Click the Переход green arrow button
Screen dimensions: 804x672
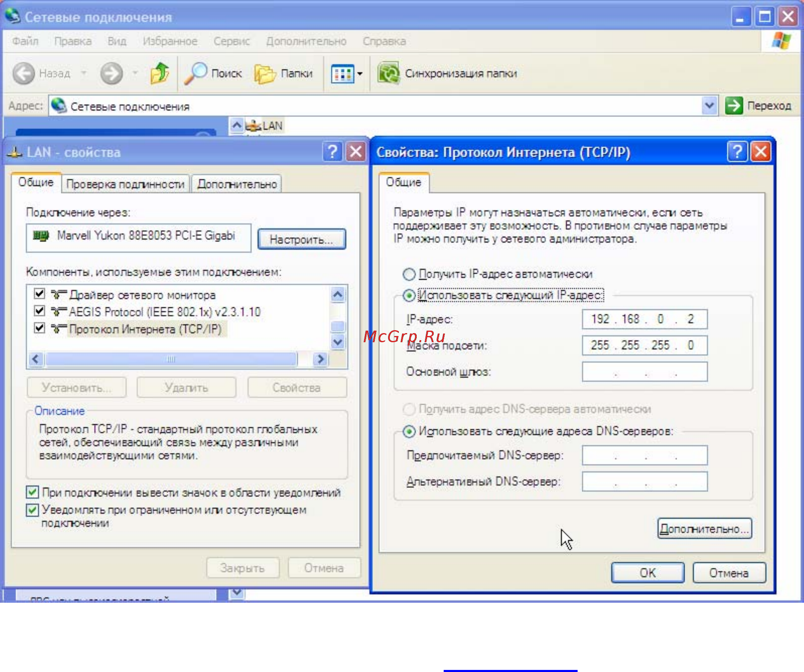tap(734, 105)
